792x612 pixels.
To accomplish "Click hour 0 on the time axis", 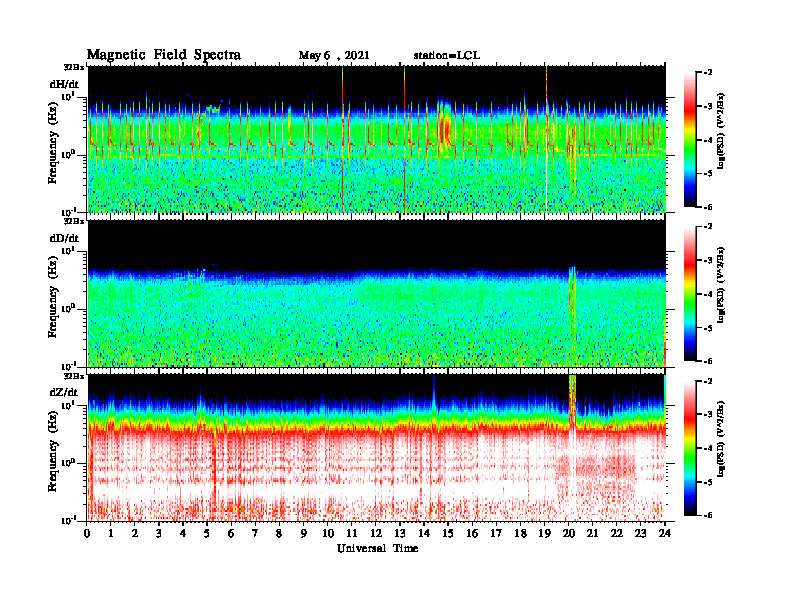I will point(87,533).
